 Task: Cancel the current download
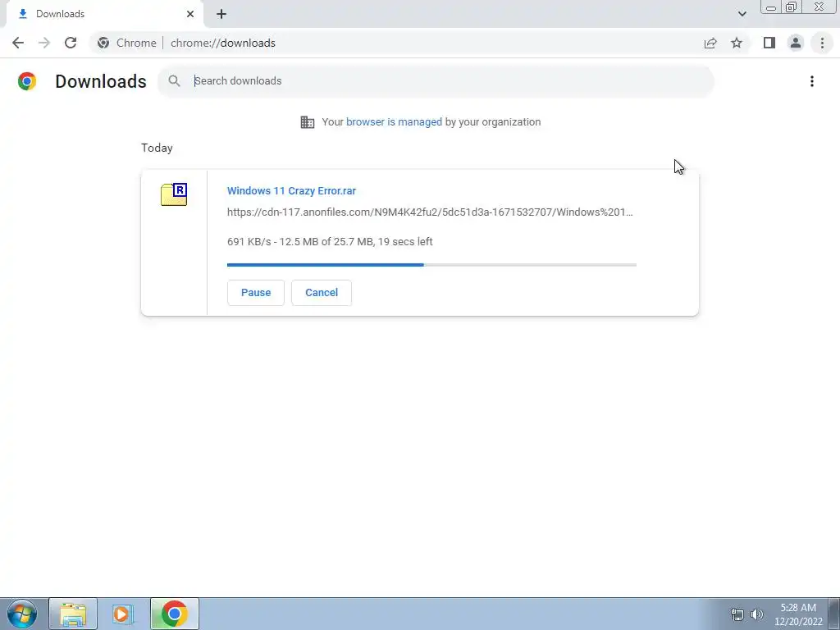coord(322,293)
